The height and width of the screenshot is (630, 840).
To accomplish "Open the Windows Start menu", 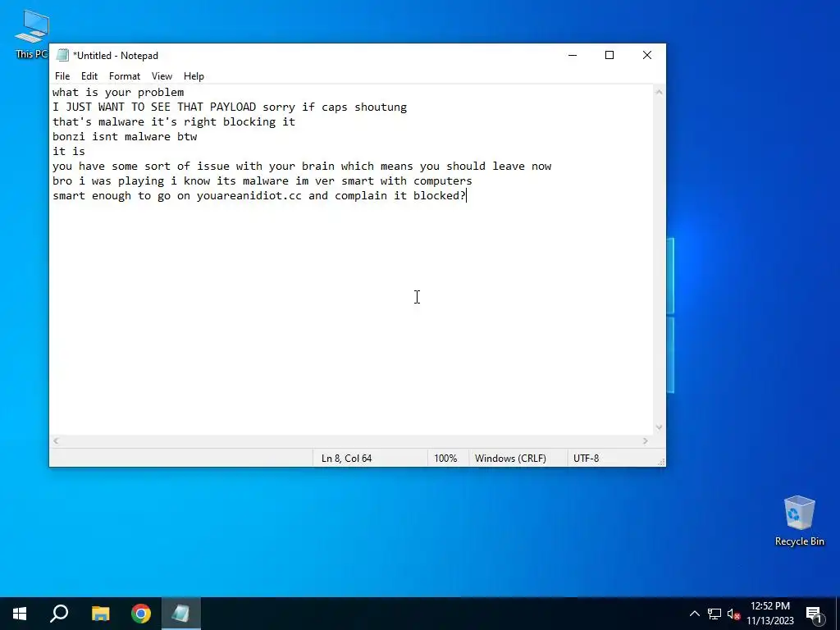I will [x=20, y=614].
